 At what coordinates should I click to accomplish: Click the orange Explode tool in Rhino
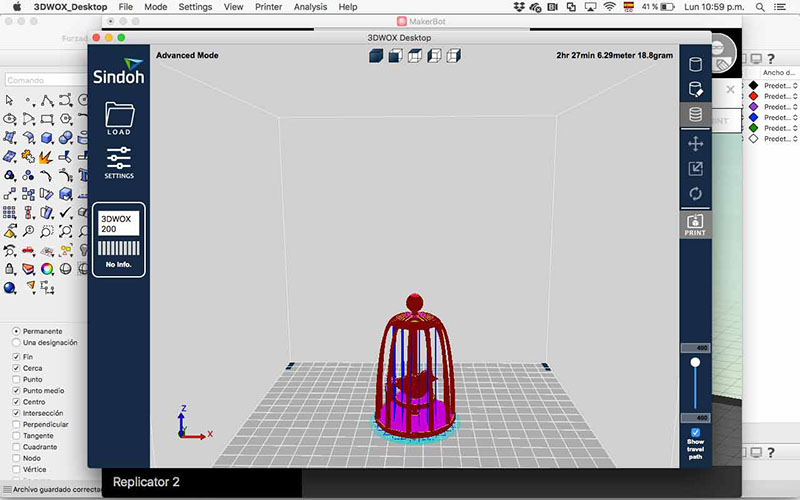[47, 156]
